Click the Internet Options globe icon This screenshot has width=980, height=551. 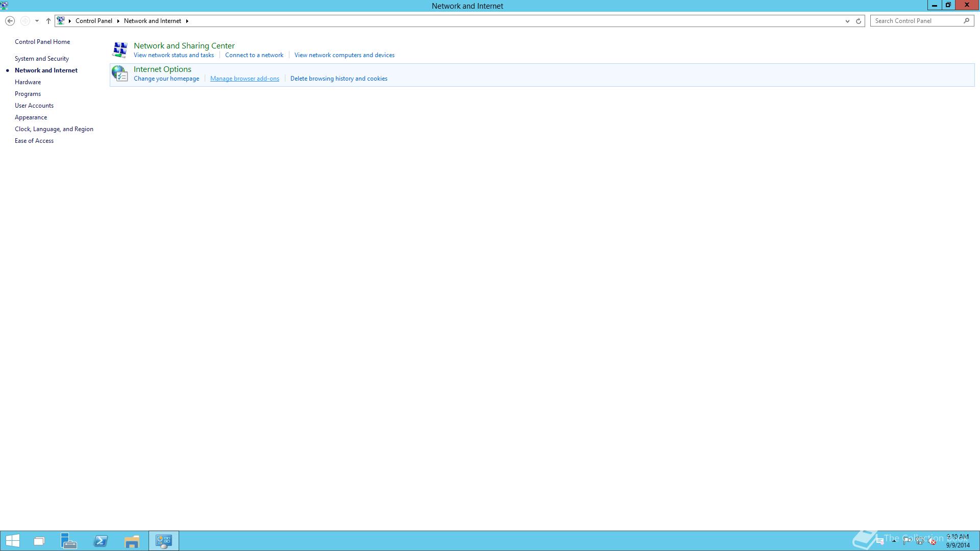coord(120,73)
